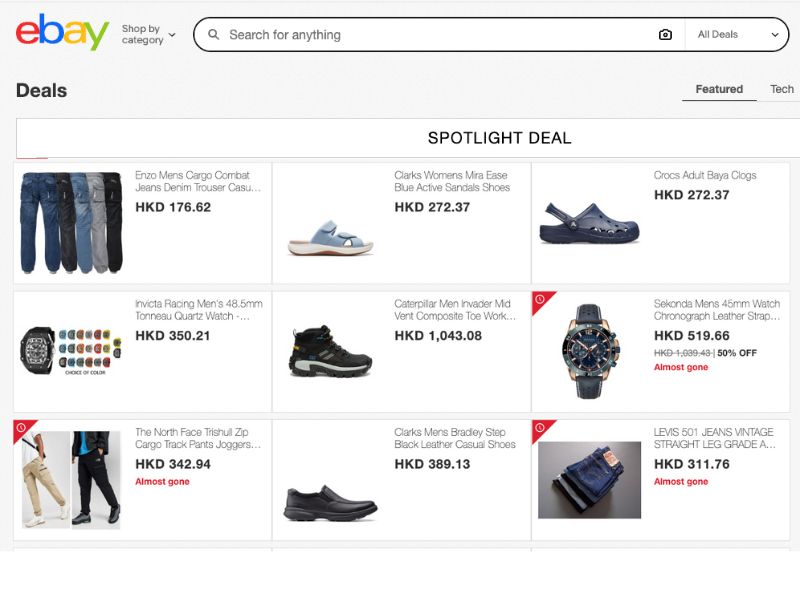Viewport: 800px width, 600px height.
Task: Expand the Shop by category menu
Action: 148,35
